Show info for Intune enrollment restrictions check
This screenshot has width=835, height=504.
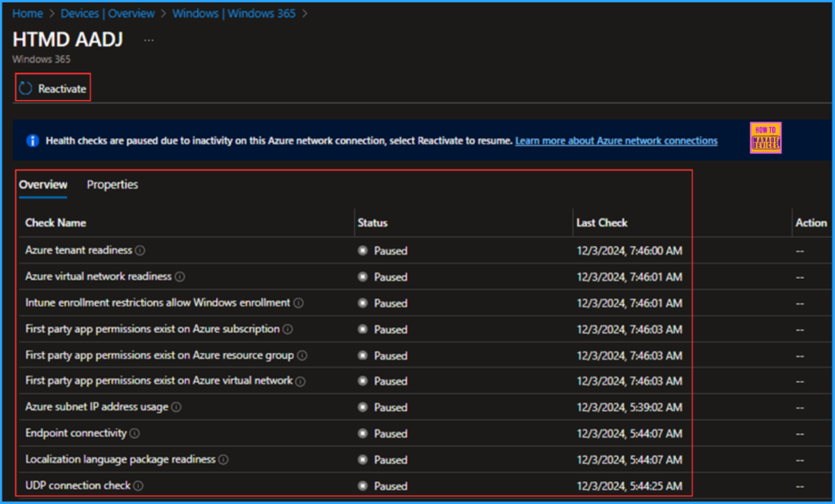click(298, 303)
